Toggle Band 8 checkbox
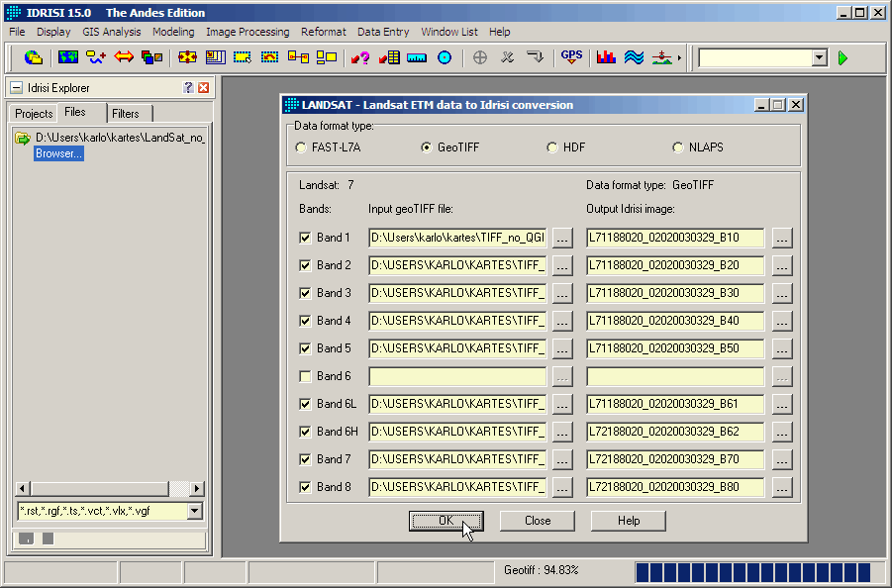 click(306, 487)
